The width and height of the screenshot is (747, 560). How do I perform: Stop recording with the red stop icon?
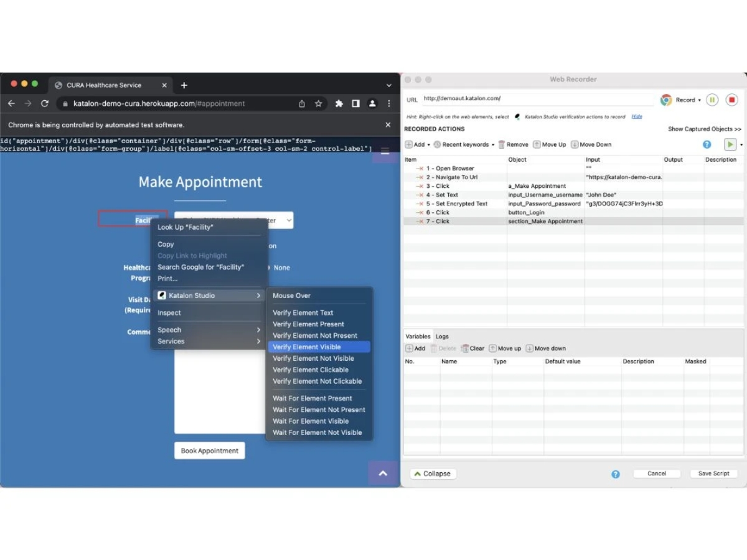732,100
